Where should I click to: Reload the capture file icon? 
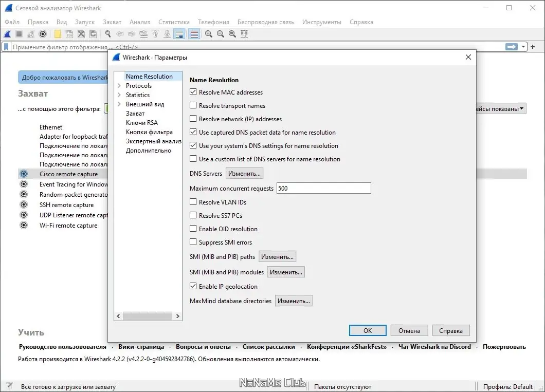(x=93, y=34)
